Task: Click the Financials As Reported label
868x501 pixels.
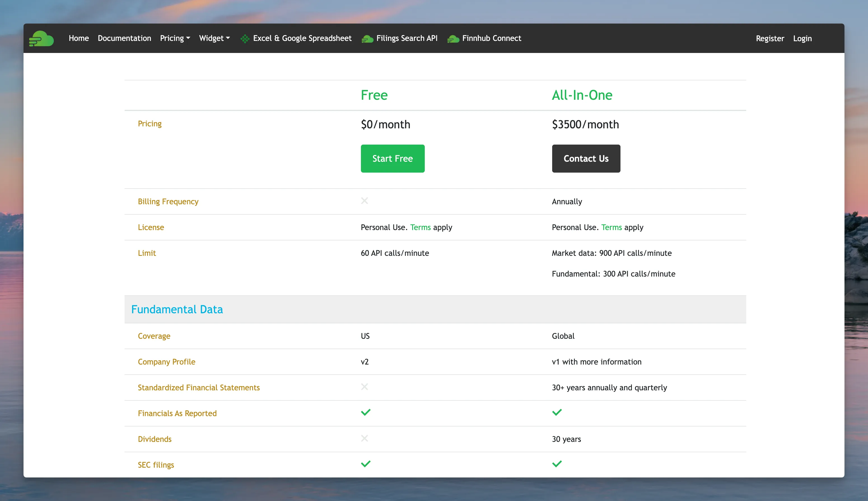Action: (x=177, y=414)
